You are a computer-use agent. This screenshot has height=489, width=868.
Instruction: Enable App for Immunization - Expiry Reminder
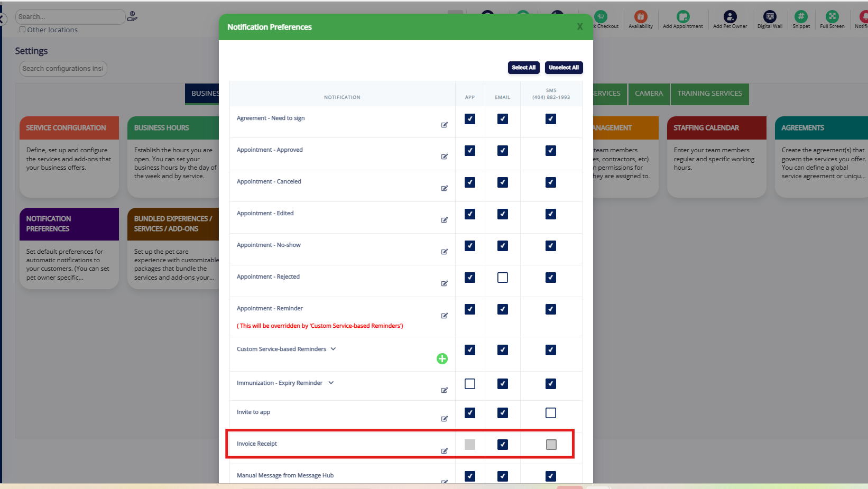469,384
